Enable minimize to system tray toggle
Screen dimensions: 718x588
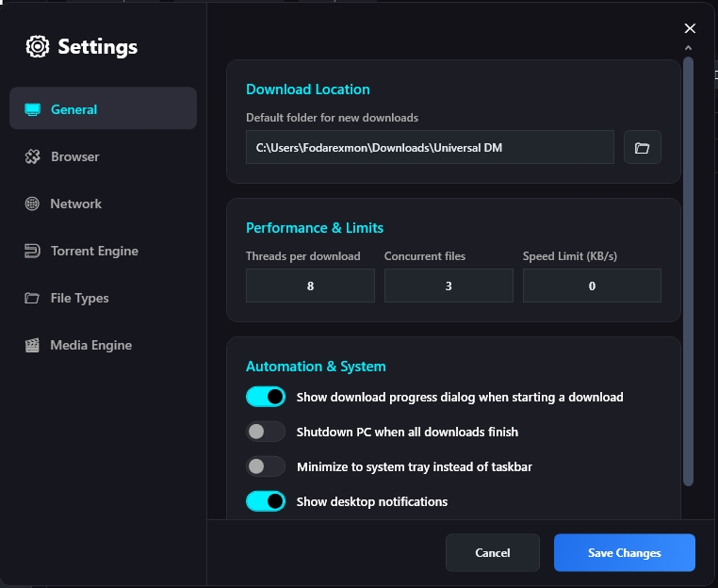tap(266, 466)
